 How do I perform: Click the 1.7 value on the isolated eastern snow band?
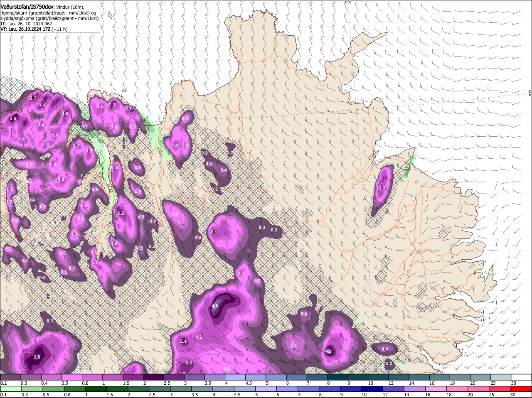pyautogui.click(x=383, y=188)
